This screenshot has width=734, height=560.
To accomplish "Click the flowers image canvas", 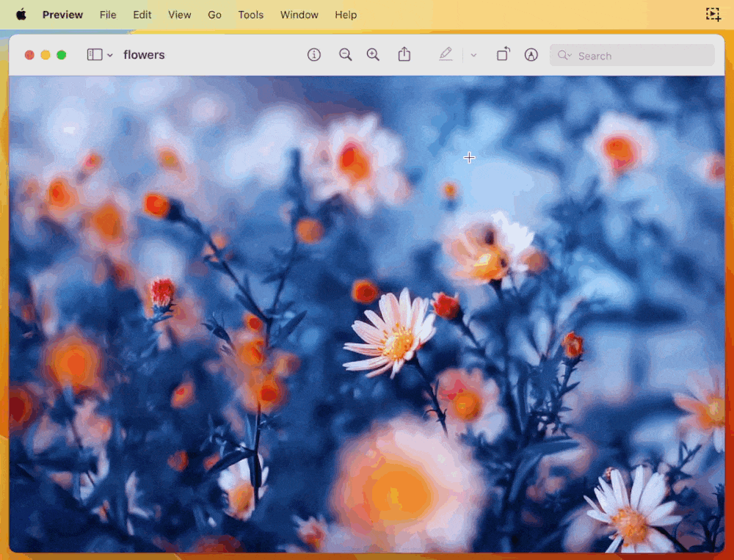I will [x=366, y=313].
